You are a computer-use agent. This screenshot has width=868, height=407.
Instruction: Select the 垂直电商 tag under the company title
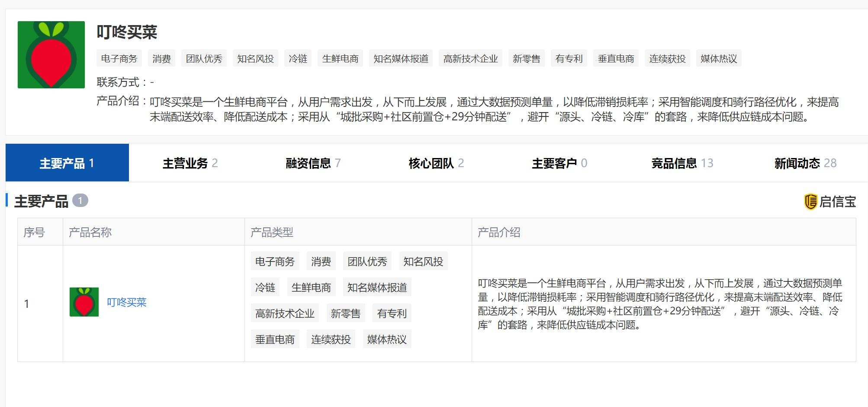coord(616,58)
